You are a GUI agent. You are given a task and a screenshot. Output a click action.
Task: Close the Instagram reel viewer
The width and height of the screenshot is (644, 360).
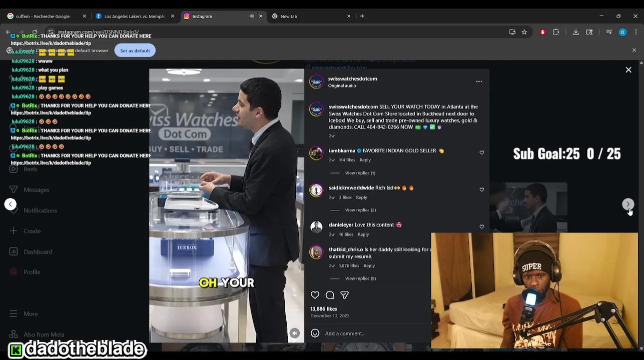point(628,70)
